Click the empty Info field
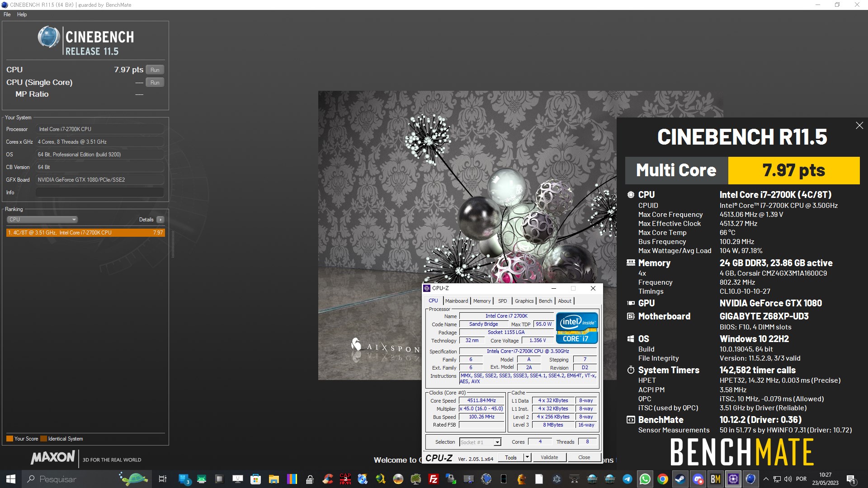 coord(99,192)
